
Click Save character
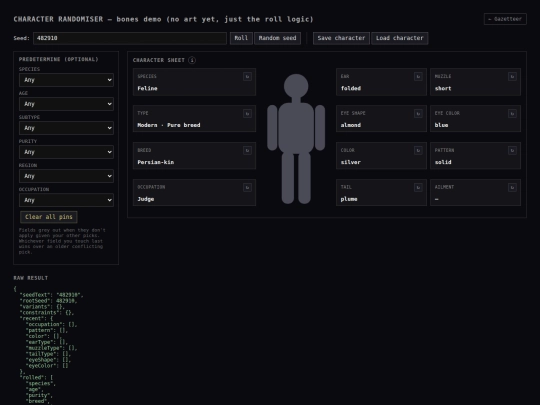pyautogui.click(x=341, y=38)
